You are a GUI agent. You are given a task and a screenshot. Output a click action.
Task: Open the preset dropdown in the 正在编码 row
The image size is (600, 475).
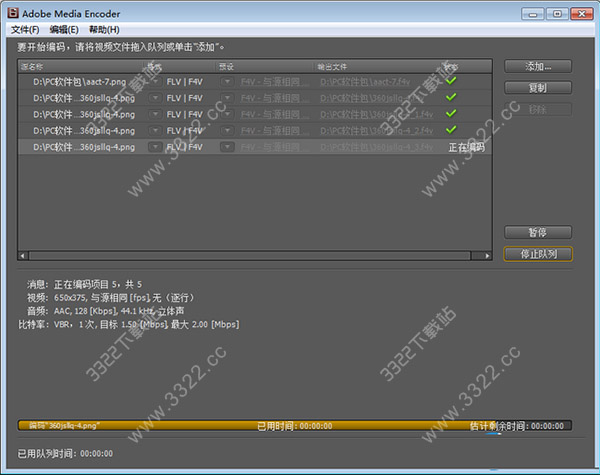point(227,147)
